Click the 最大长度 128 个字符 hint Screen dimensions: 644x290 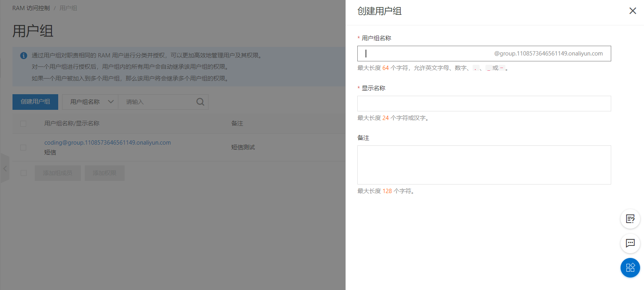tap(387, 191)
